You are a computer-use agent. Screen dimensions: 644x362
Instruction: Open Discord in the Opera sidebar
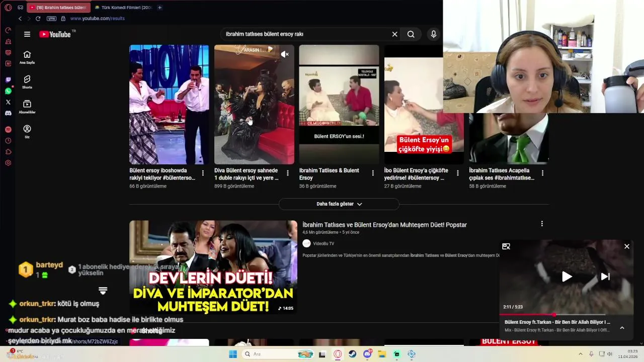click(8, 113)
